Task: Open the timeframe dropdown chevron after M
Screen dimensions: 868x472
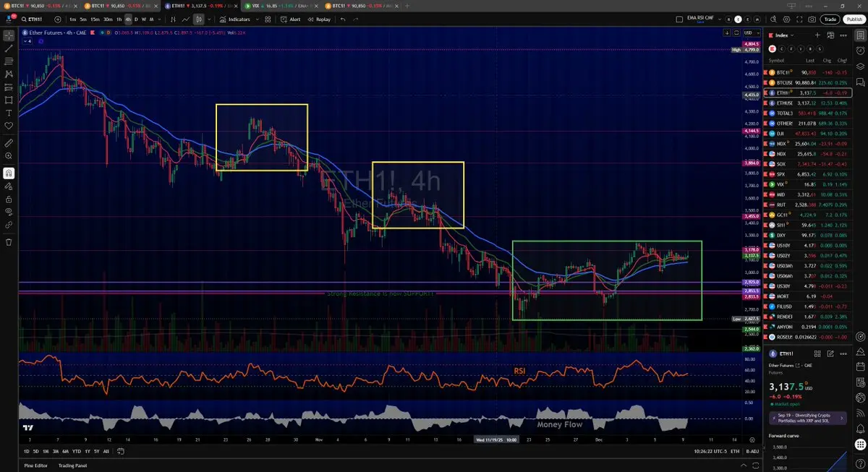Action: click(x=158, y=20)
